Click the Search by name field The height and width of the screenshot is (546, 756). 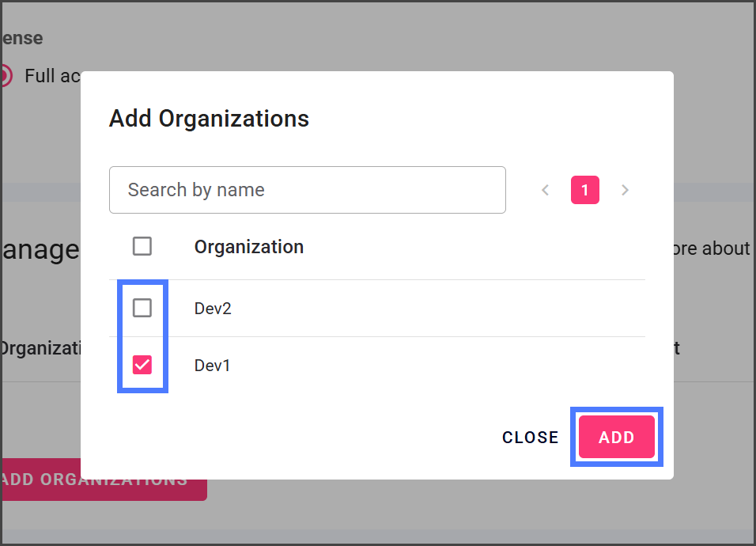307,190
